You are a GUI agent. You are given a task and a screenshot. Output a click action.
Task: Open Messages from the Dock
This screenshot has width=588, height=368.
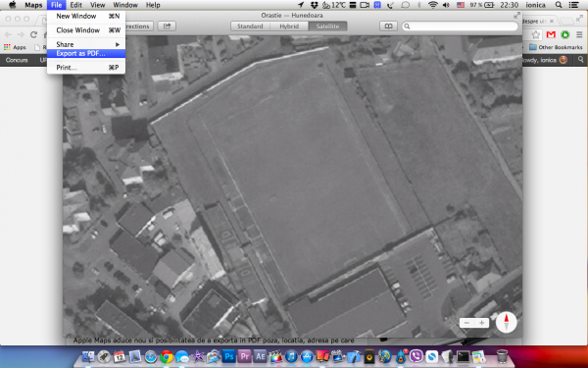pyautogui.click(x=182, y=356)
